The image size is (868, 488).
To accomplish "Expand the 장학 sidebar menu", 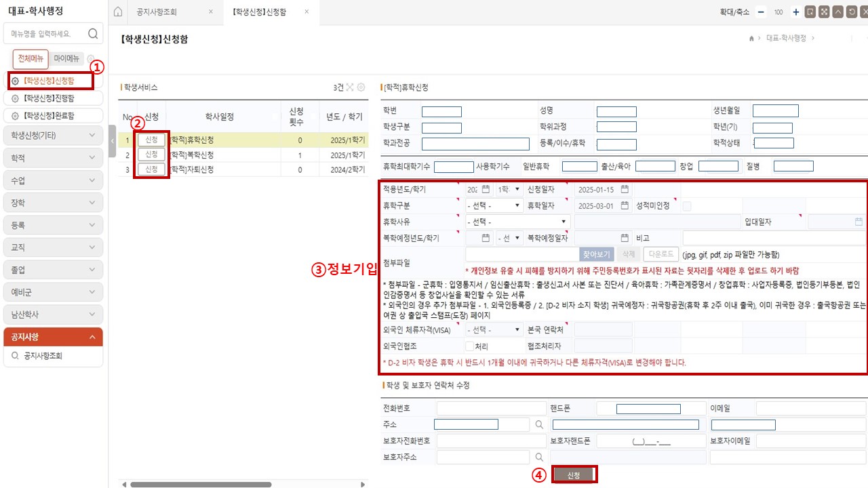I will [x=53, y=203].
